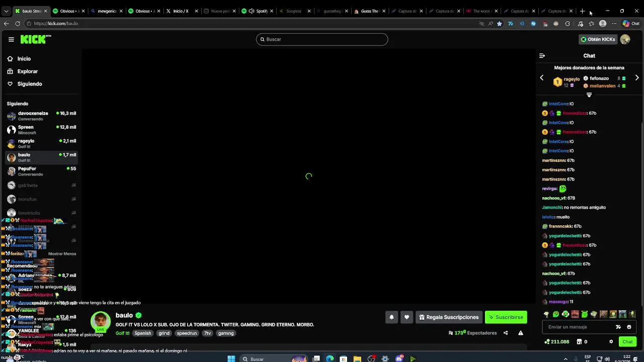This screenshot has height=362, width=644.
Task: Open Discord from taskbar
Action: [399, 359]
